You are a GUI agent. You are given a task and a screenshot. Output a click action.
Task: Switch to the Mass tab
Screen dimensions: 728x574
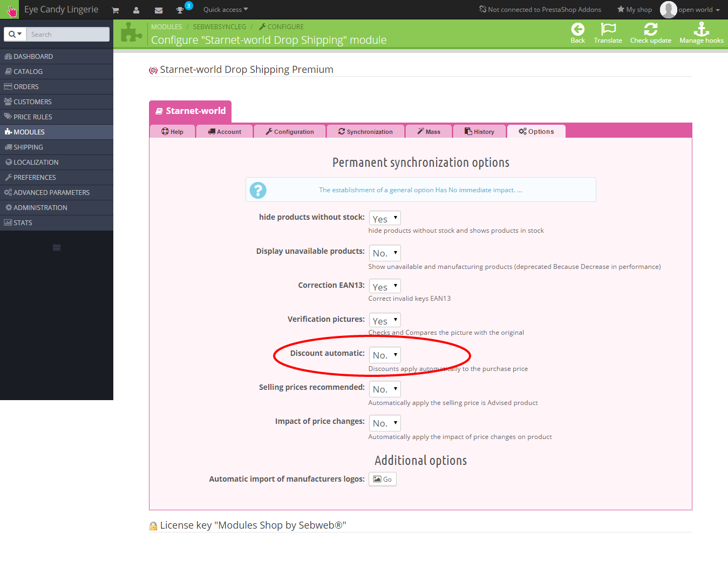[428, 131]
